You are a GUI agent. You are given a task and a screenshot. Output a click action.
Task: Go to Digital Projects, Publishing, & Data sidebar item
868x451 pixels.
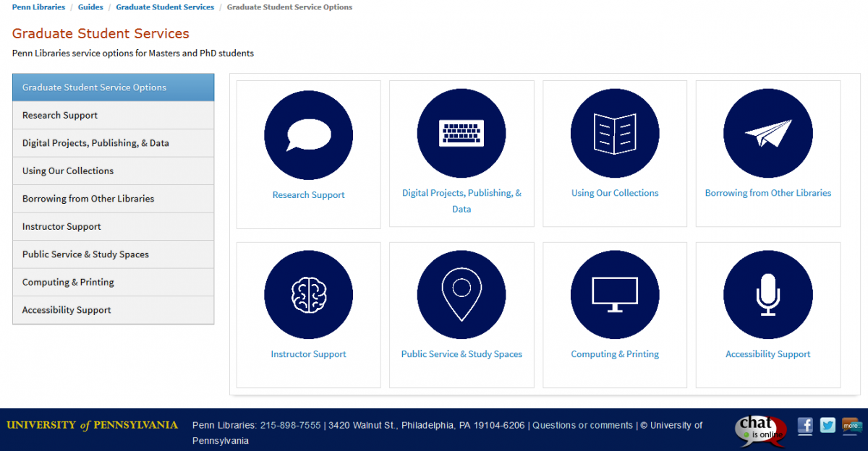pos(114,143)
